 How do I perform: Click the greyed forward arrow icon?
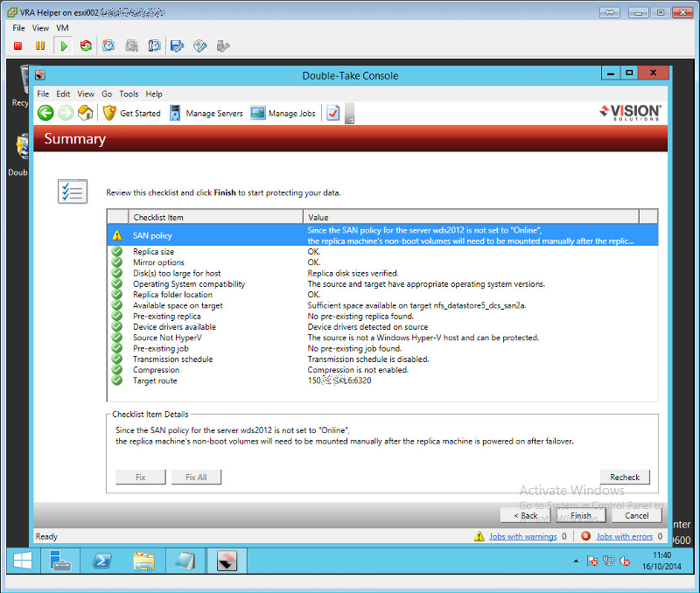click(66, 113)
